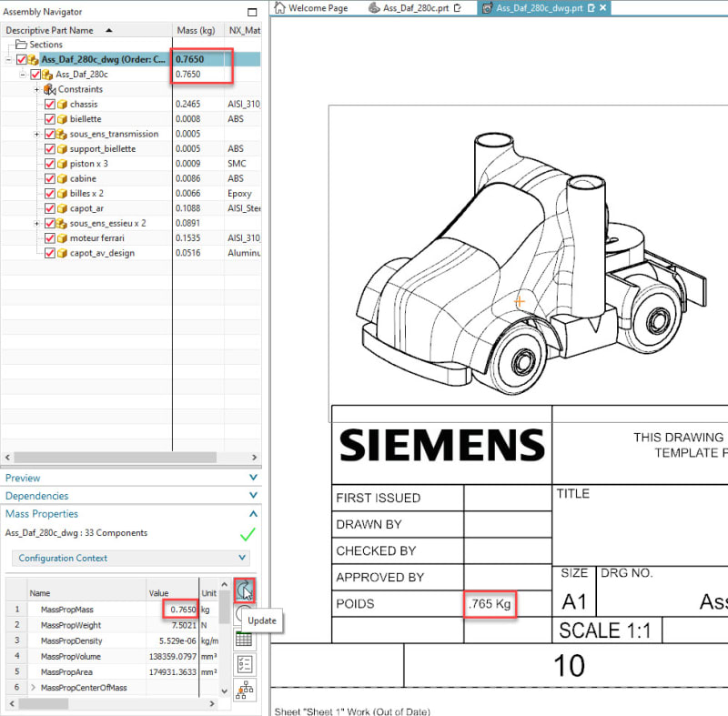
Task: Click the .765 Kg POIDS value on the drawing
Action: pos(490,604)
